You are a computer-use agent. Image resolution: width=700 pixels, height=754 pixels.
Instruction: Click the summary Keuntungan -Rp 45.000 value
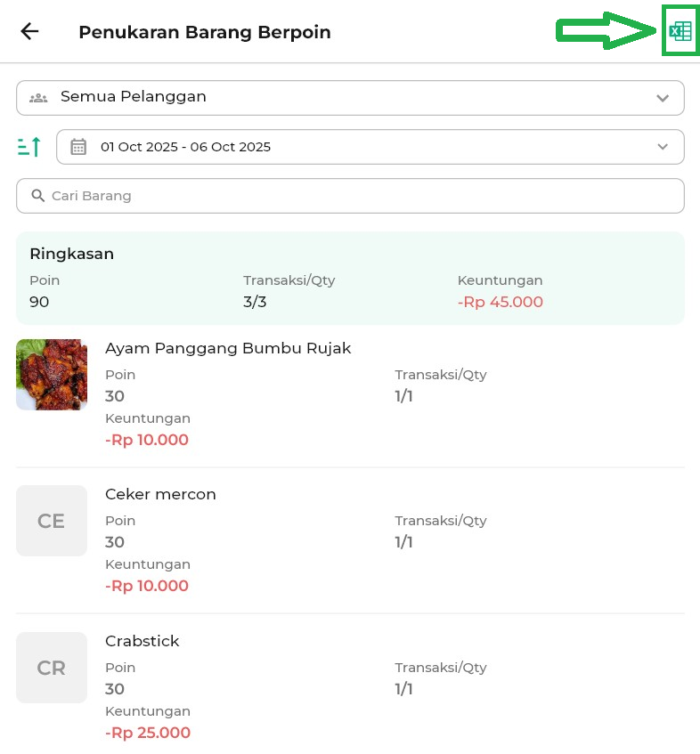[500, 302]
